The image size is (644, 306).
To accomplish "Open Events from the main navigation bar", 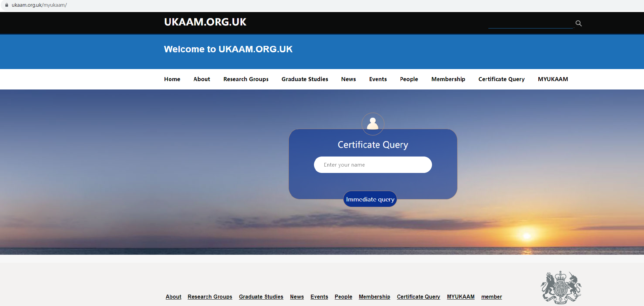I will tap(378, 79).
